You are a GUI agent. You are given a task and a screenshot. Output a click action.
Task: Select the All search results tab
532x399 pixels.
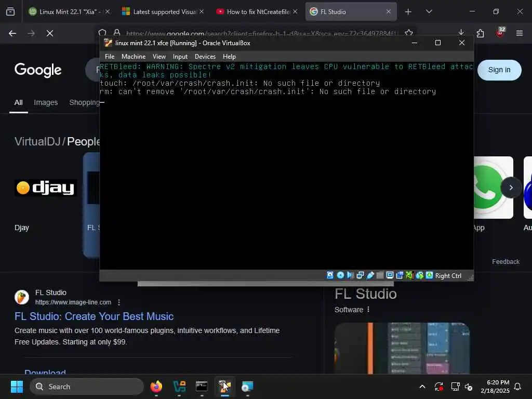(18, 103)
